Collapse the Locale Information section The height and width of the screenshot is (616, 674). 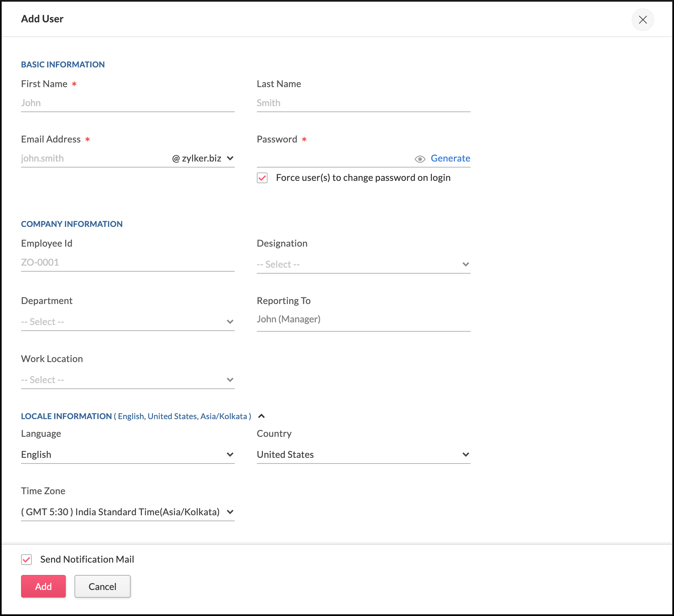[x=262, y=416]
